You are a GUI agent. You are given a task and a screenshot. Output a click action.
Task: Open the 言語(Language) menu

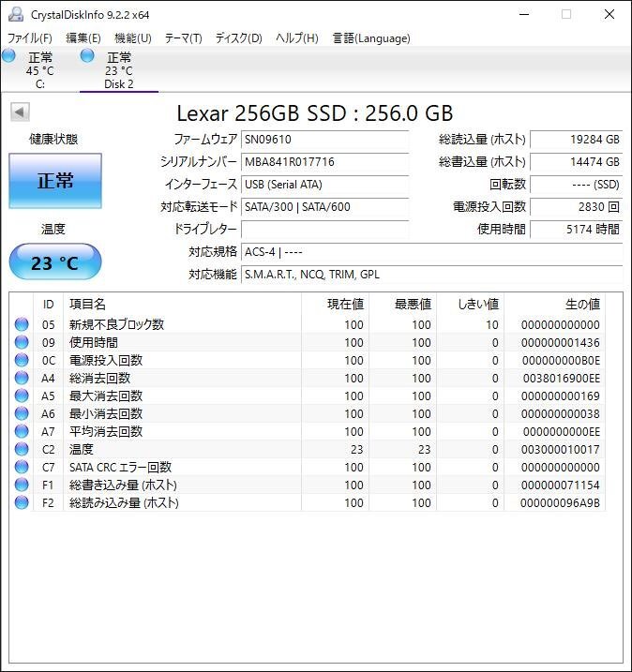(371, 38)
